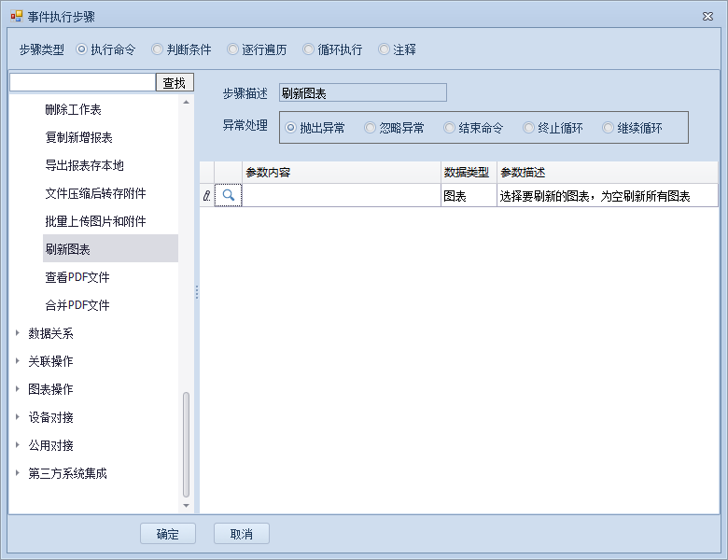This screenshot has height=560, width=728.
Task: Expand the 图表操作 category
Action: pos(18,389)
